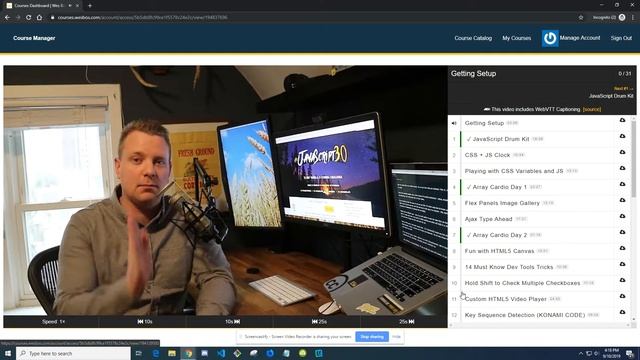Play 14 Must Know Dev Tools Tricks
Screen dimensions: 640x360
(x=509, y=267)
